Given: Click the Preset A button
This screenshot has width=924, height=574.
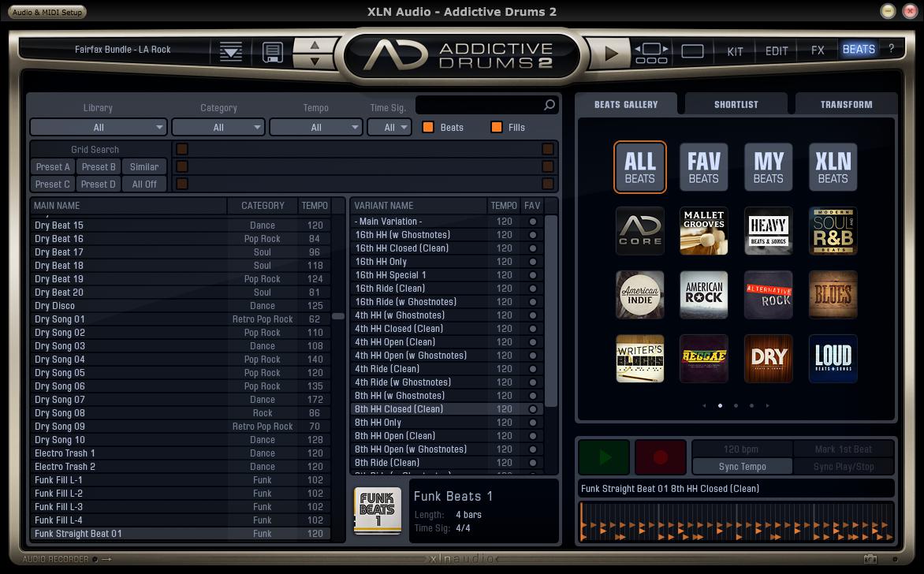Looking at the screenshot, I should tap(53, 167).
